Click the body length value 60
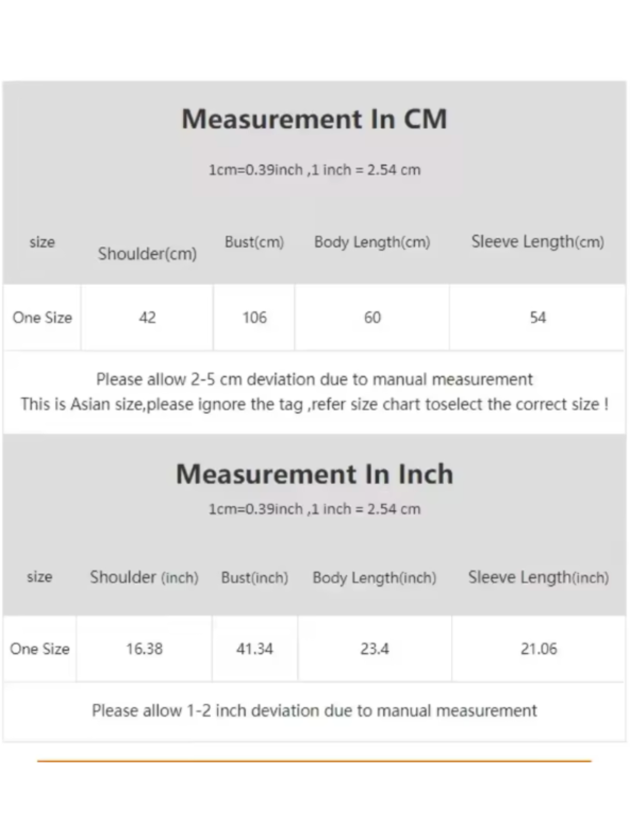The width and height of the screenshot is (630, 840). pyautogui.click(x=372, y=318)
